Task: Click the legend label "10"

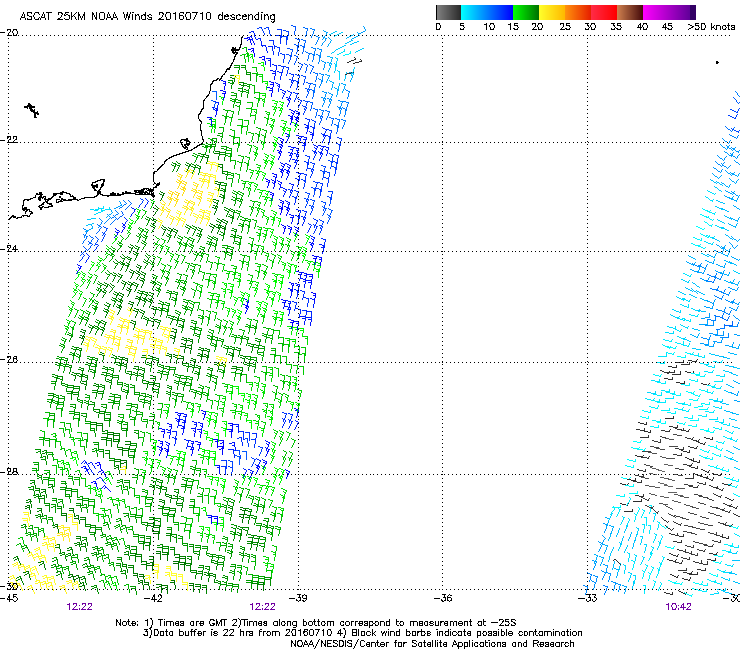Action: 489,27
